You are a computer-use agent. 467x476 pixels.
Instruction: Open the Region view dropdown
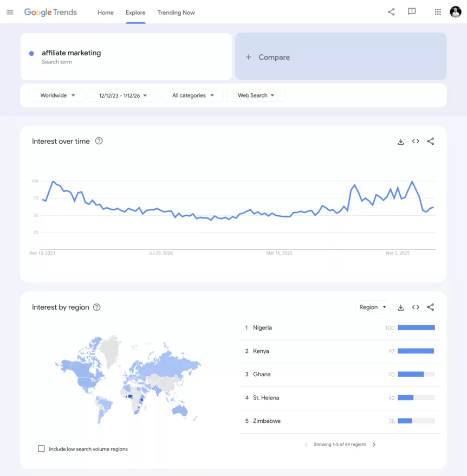click(372, 307)
